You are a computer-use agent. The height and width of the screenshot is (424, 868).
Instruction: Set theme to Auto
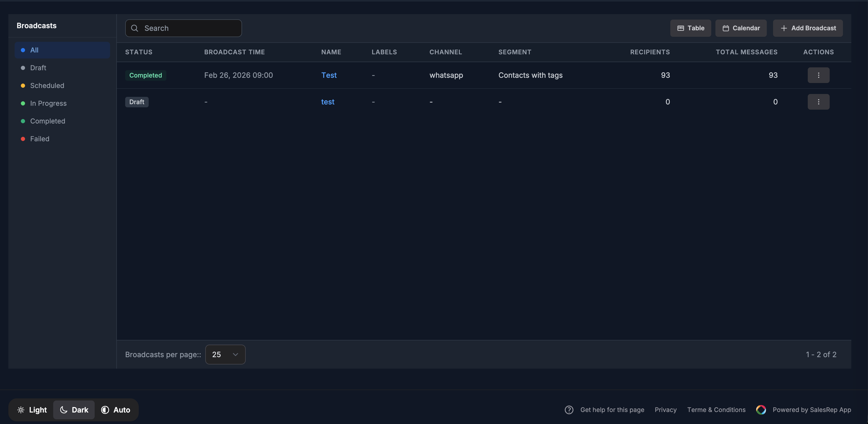click(116, 410)
